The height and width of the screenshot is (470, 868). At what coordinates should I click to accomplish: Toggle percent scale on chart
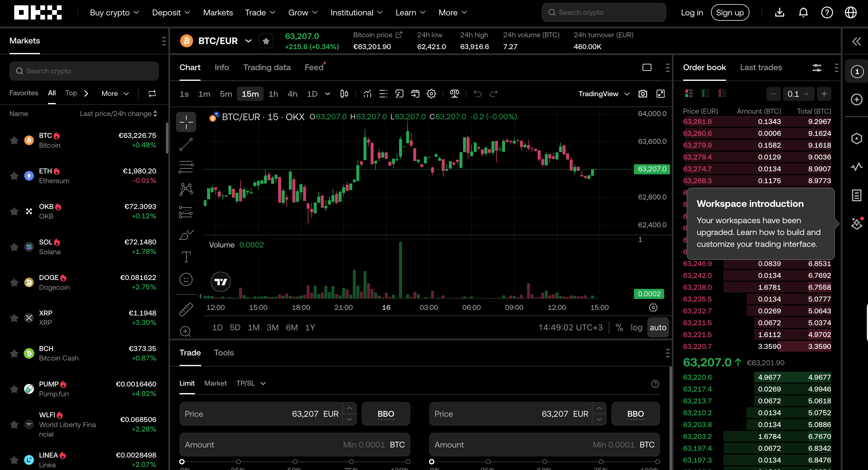(619, 327)
